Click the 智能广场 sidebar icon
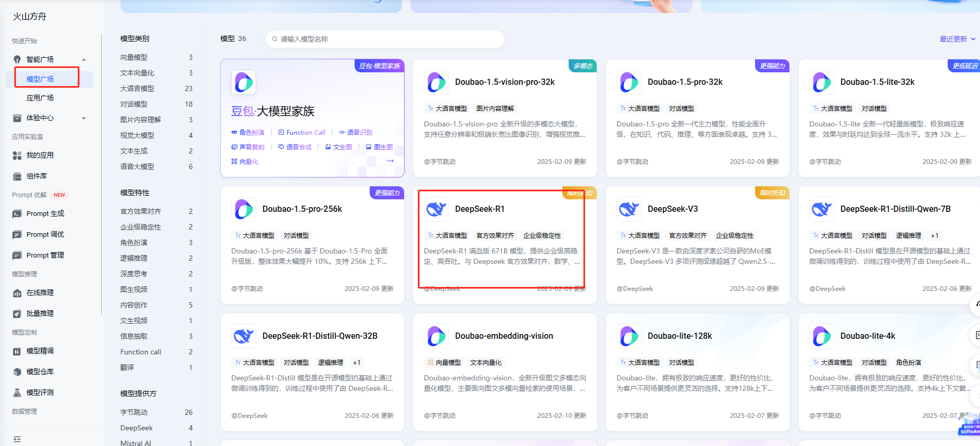Viewport: 980px width, 446px height. 17,59
